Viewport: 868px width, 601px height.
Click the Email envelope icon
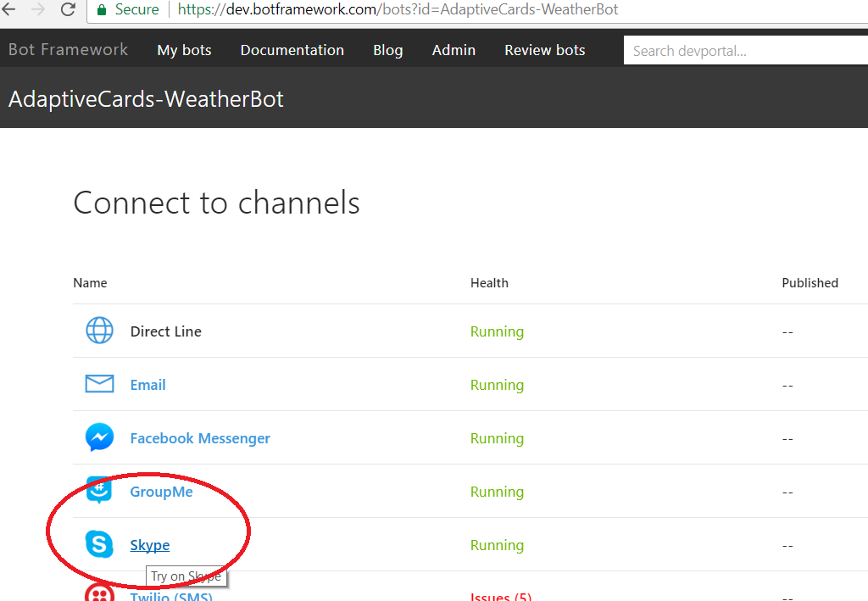click(x=100, y=383)
